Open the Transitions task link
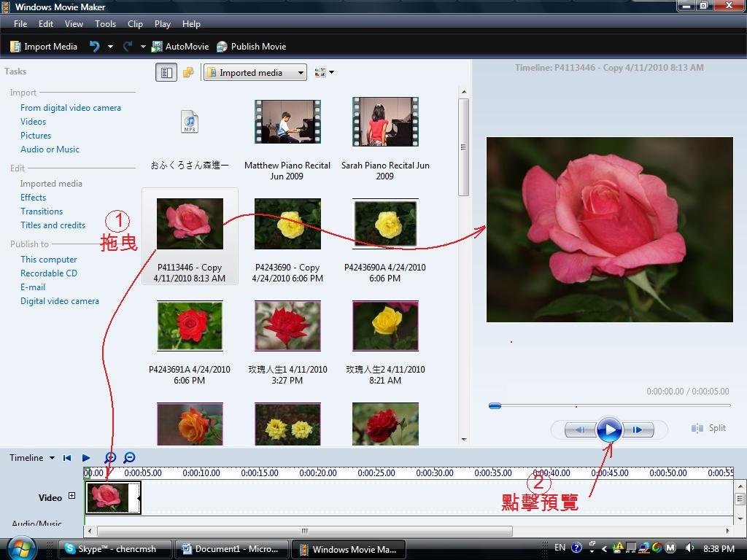Screen dimensions: 747x560 (42, 211)
